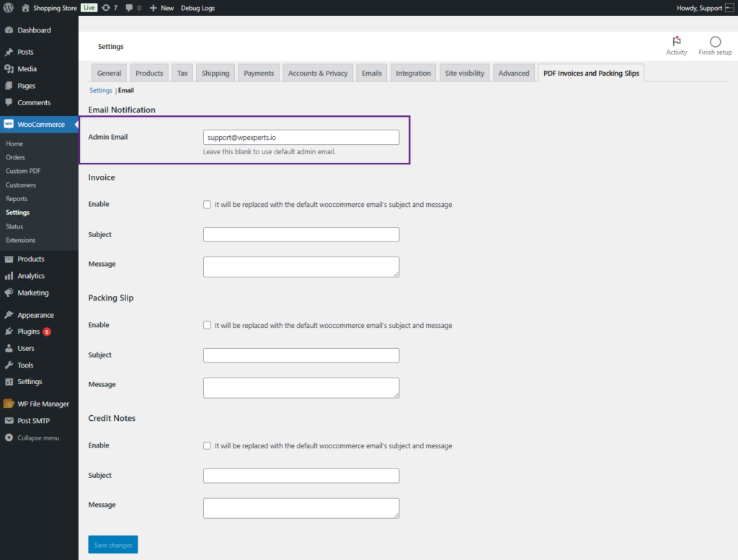The width and height of the screenshot is (738, 560).
Task: Click the plus New icon
Action: coord(153,8)
